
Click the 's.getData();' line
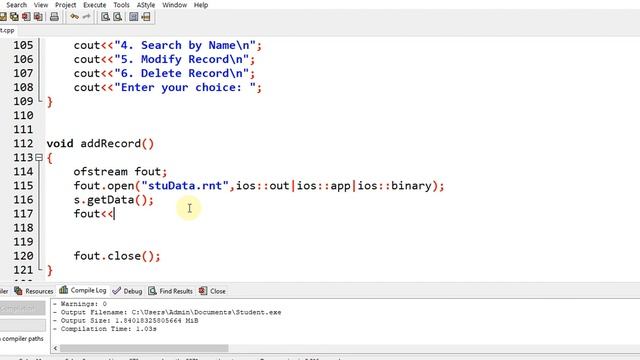tap(114, 200)
